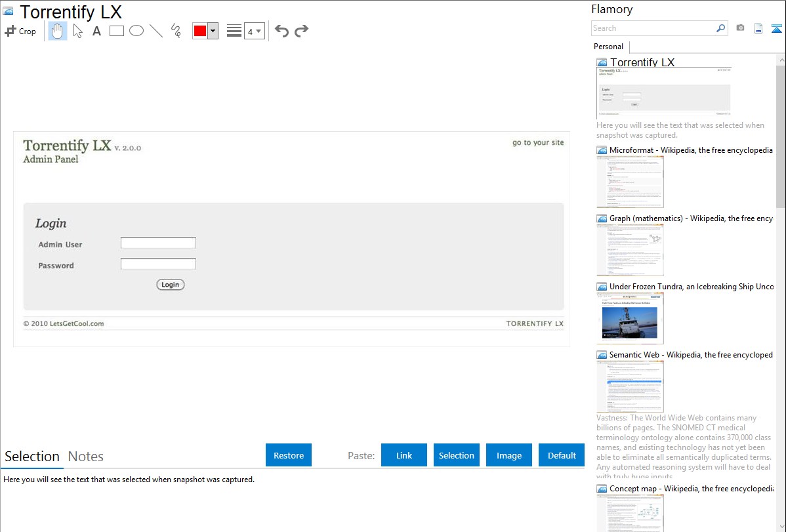Open the Notes tab
Image resolution: width=786 pixels, height=532 pixels.
point(86,457)
